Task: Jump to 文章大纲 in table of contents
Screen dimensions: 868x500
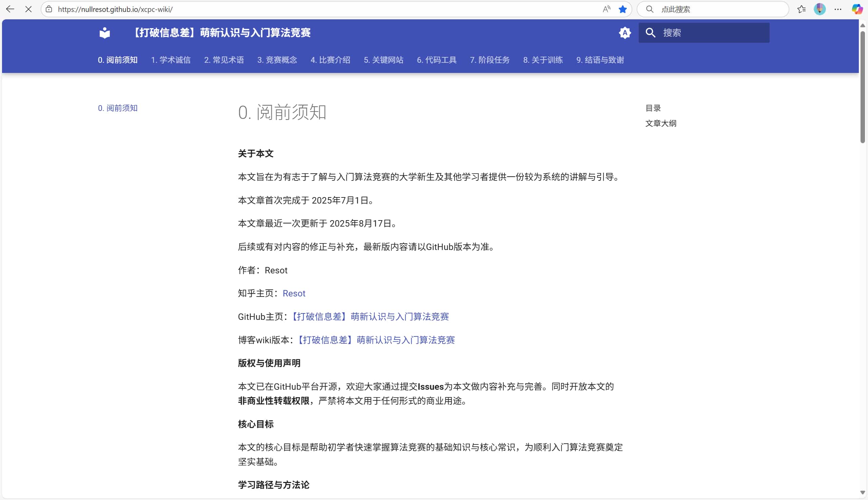Action: point(660,123)
